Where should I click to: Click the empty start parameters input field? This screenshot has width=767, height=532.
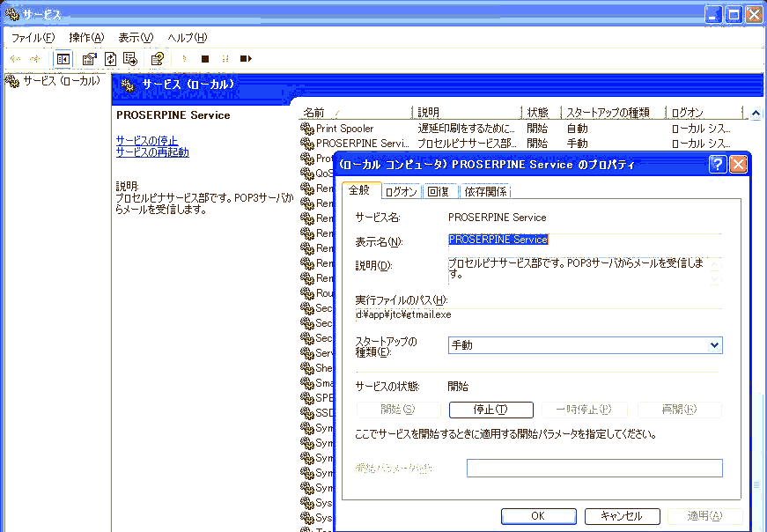pos(594,468)
